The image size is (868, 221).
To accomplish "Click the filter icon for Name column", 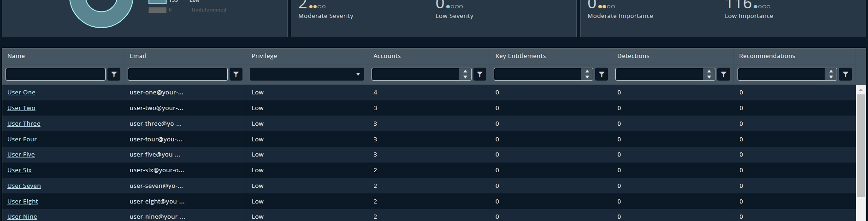I will pos(114,74).
